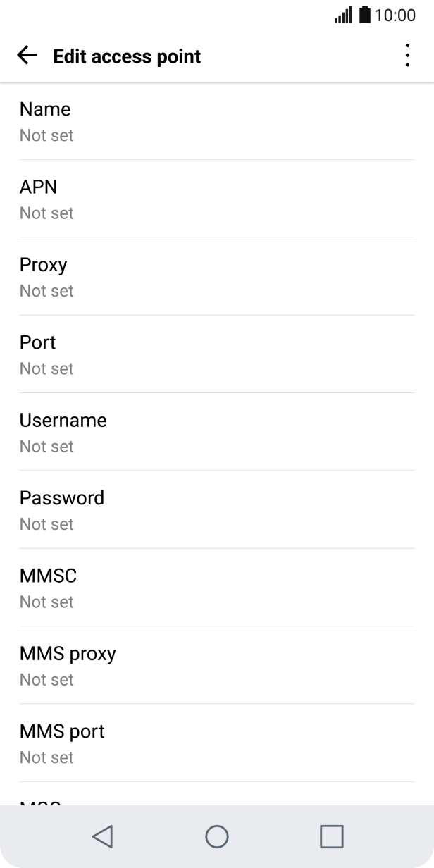The image size is (434, 868).
Task: Tap the 10:00 clock in status bar
Action: point(395,15)
